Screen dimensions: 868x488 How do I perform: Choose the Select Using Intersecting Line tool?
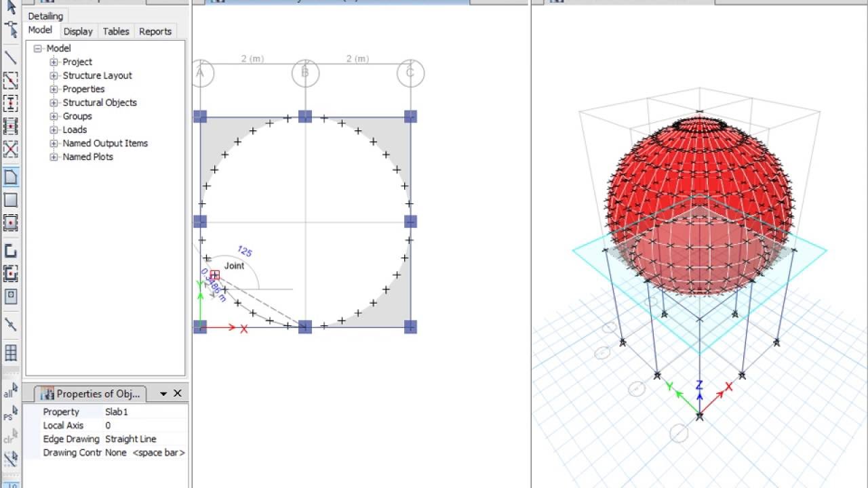coord(11,459)
